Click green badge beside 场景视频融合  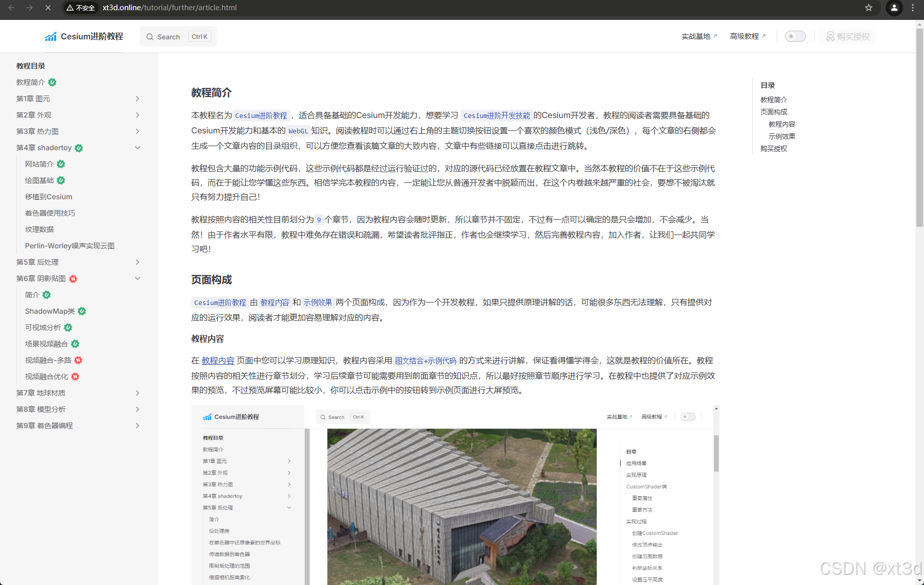coord(75,344)
